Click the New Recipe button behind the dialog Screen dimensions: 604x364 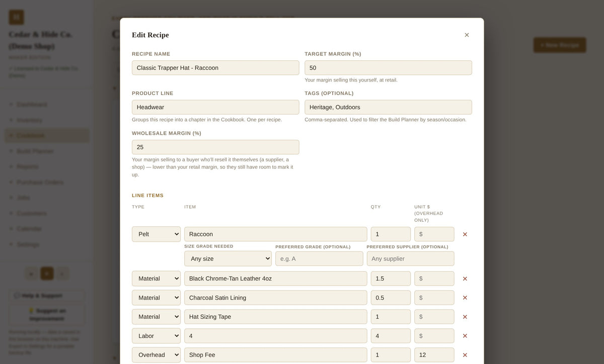coord(560,45)
